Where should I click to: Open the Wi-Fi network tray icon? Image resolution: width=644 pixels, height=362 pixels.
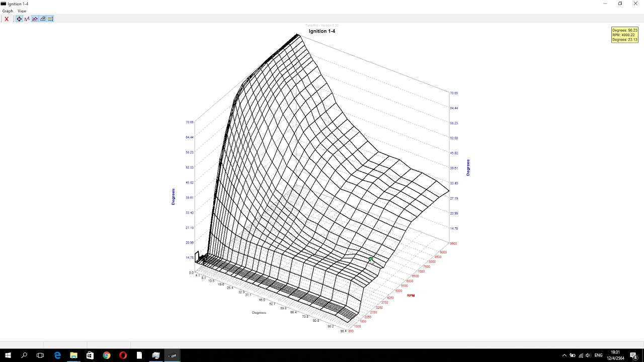[581, 355]
